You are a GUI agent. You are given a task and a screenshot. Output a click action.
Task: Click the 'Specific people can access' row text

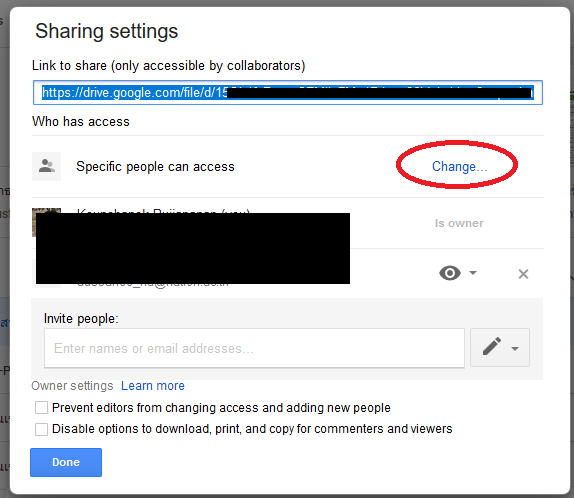155,167
